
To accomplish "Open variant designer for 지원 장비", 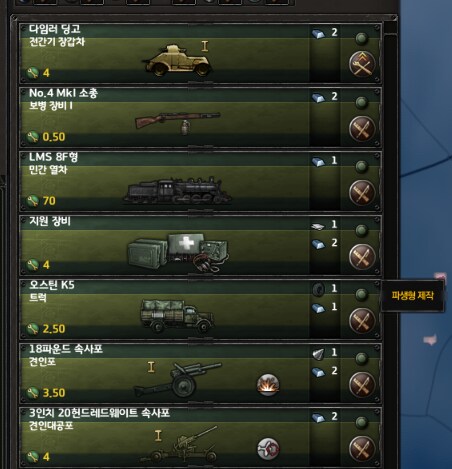I will [362, 257].
